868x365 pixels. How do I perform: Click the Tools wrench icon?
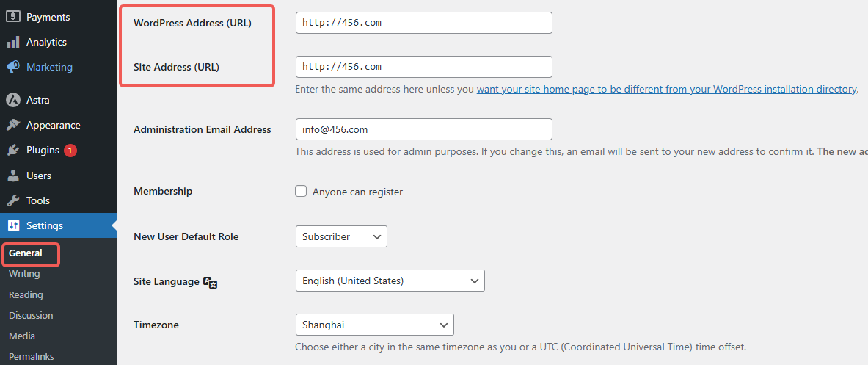pos(13,200)
